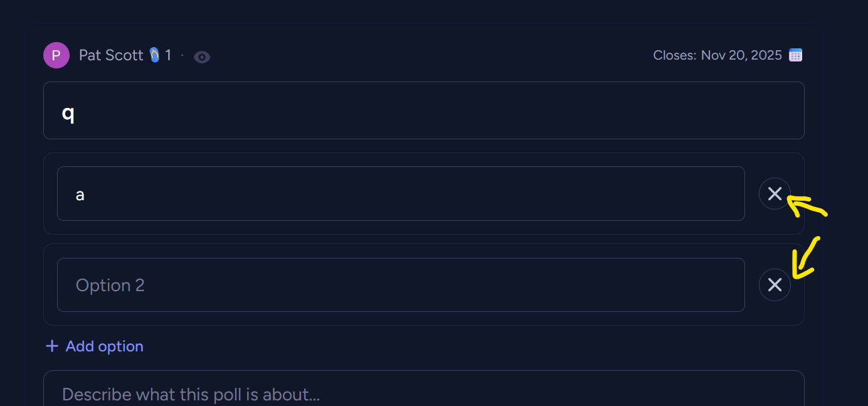Remove option 'a' with its X button

[775, 194]
